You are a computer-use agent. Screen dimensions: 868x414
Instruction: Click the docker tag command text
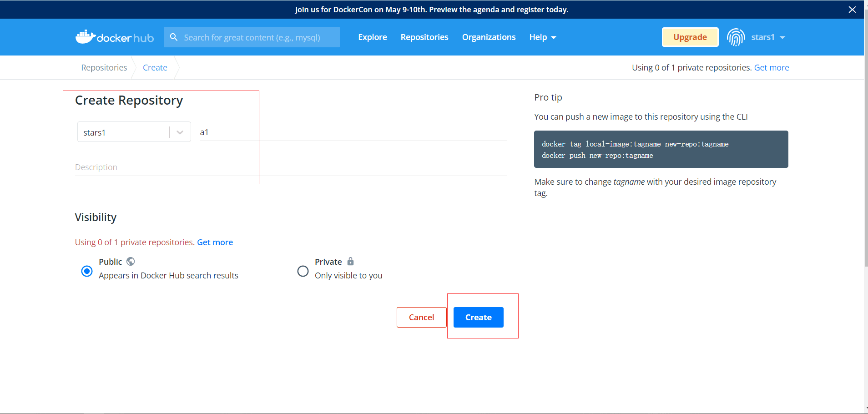[x=635, y=144]
